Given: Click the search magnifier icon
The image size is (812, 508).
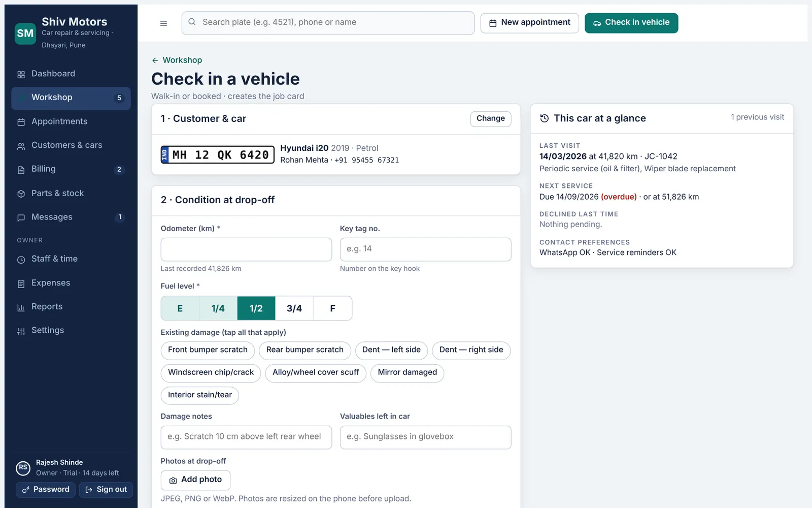Looking at the screenshot, I should coord(192,22).
